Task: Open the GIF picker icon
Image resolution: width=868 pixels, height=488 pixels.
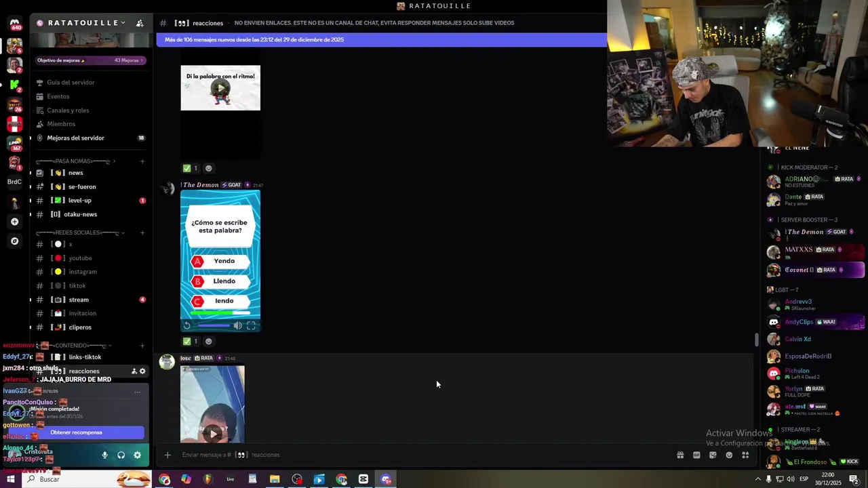Action: pyautogui.click(x=696, y=455)
